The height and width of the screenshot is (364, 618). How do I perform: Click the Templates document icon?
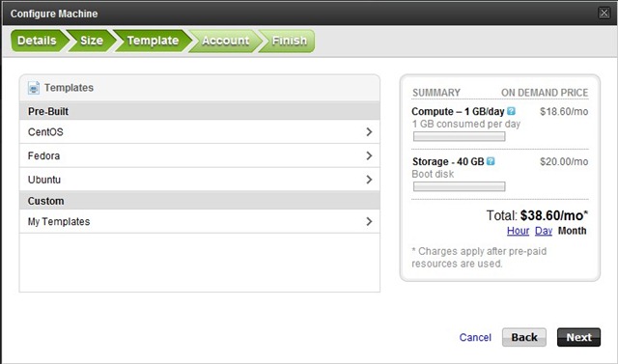[34, 88]
